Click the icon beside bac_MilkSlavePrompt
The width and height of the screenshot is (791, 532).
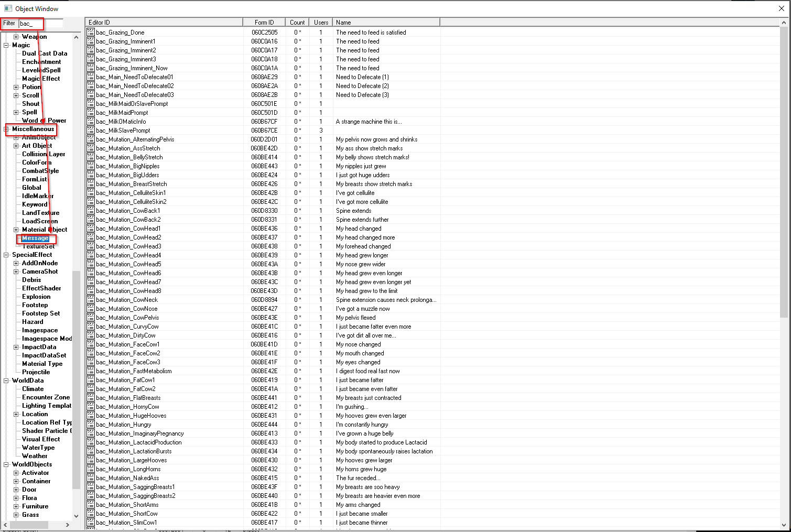(91, 131)
